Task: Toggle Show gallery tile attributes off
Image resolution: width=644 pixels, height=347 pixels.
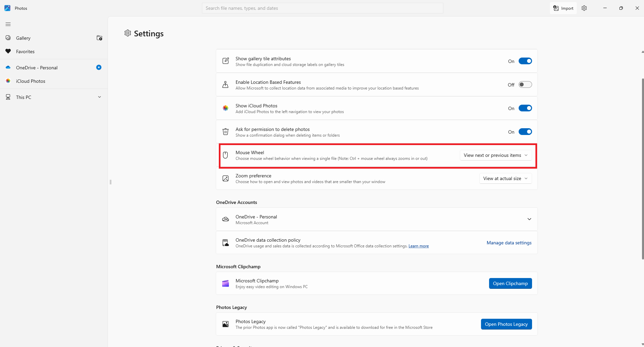Action: point(525,61)
